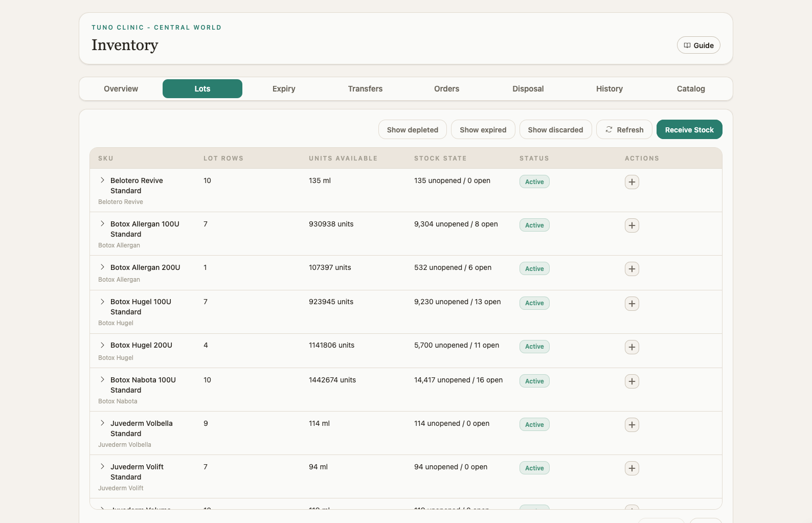The image size is (812, 523).
Task: Click the plus icon for Belotero Revive Standard
Action: [x=632, y=182]
